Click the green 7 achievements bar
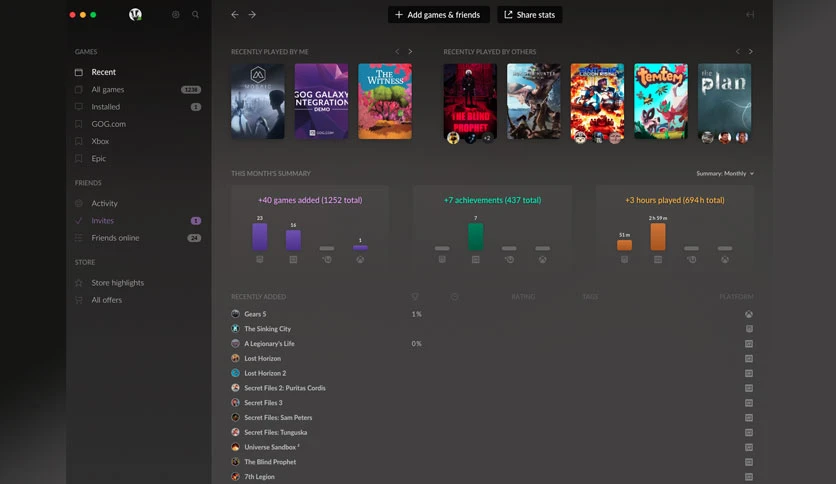This screenshot has height=484, width=836. pyautogui.click(x=476, y=237)
